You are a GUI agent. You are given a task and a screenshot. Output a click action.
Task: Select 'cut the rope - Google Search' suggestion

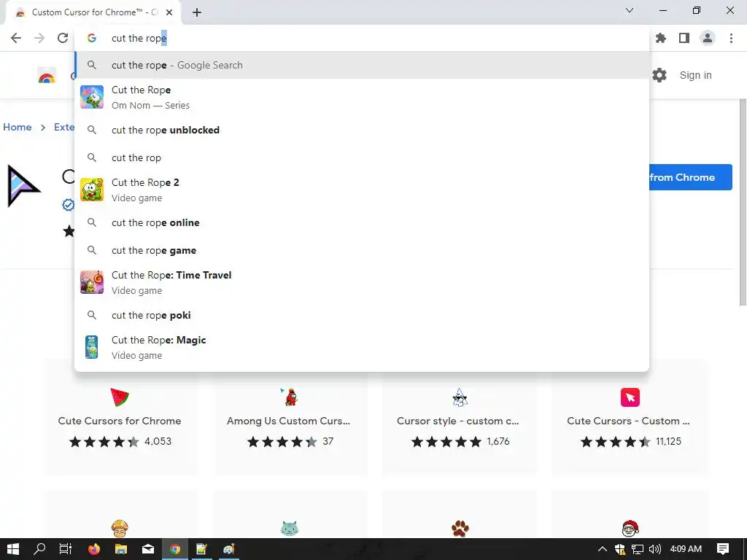pos(362,65)
